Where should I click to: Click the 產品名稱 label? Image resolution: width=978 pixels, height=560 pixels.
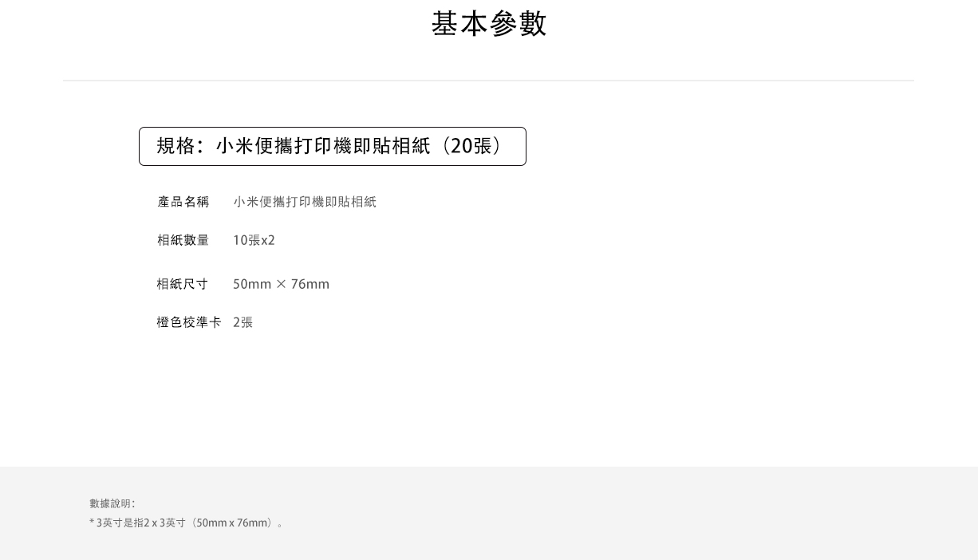pyautogui.click(x=183, y=203)
